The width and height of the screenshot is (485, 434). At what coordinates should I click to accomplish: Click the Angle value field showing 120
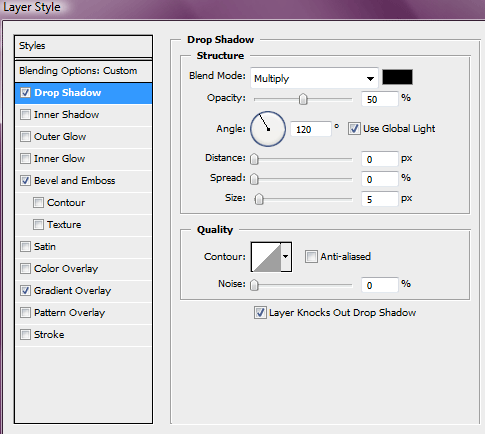(x=311, y=129)
